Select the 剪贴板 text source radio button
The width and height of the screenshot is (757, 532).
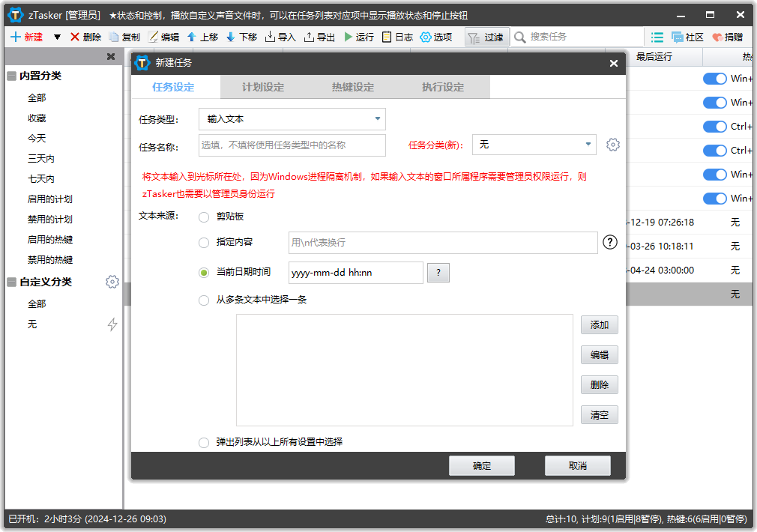203,217
